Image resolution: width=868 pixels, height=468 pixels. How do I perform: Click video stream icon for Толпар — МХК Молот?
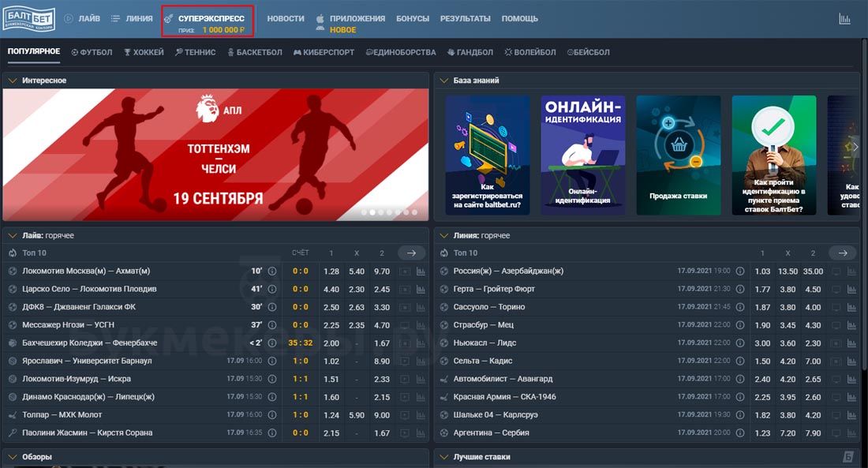click(x=404, y=415)
